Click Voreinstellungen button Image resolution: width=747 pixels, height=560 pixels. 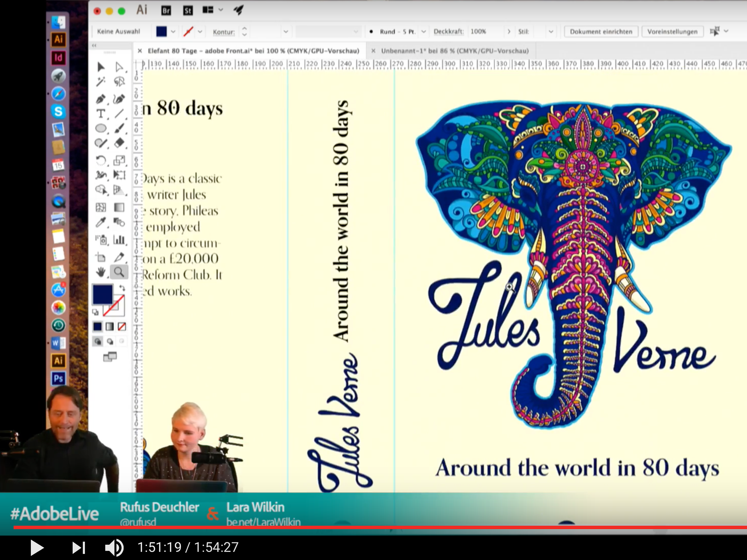672,31
